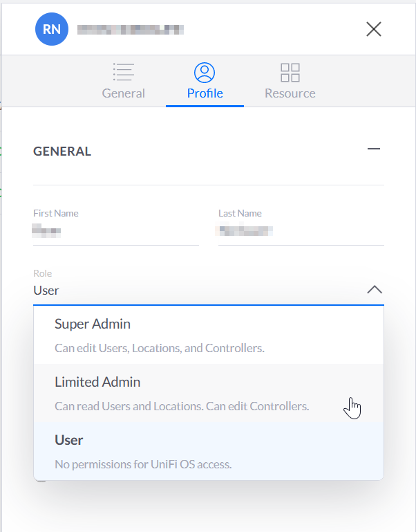
Task: Click the Profile person icon
Action: coord(205,72)
